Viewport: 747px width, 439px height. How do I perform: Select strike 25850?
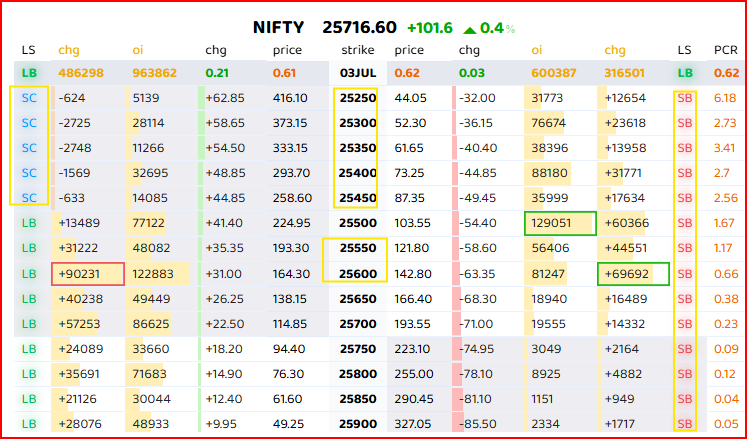(x=358, y=398)
